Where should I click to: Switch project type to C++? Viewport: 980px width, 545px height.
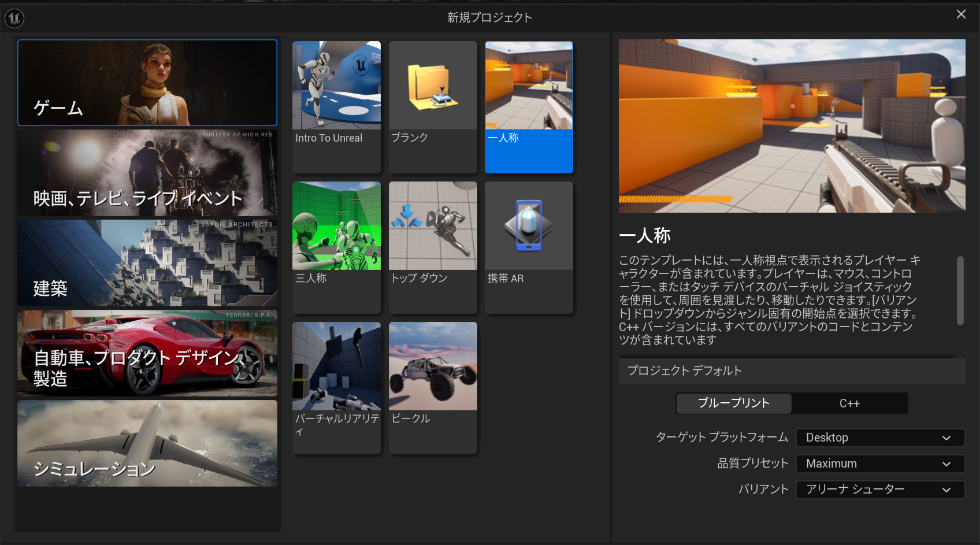tap(849, 403)
